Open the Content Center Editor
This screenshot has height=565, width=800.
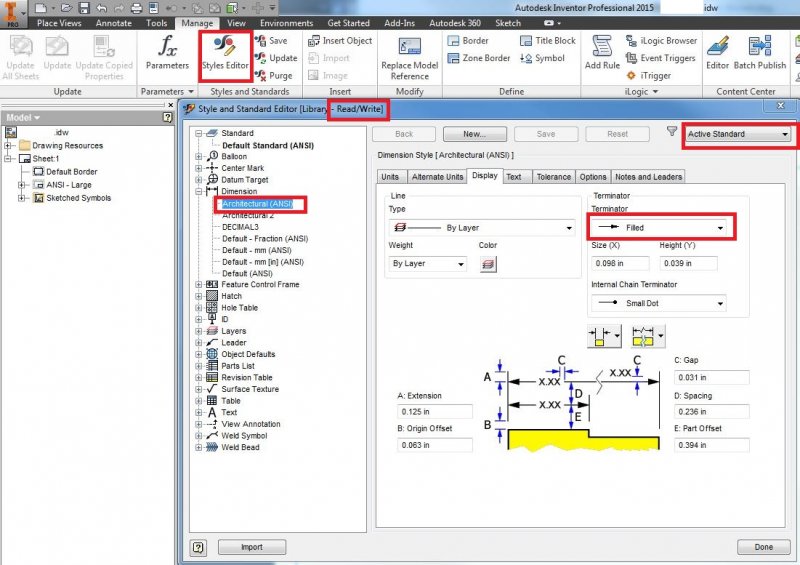click(x=717, y=53)
